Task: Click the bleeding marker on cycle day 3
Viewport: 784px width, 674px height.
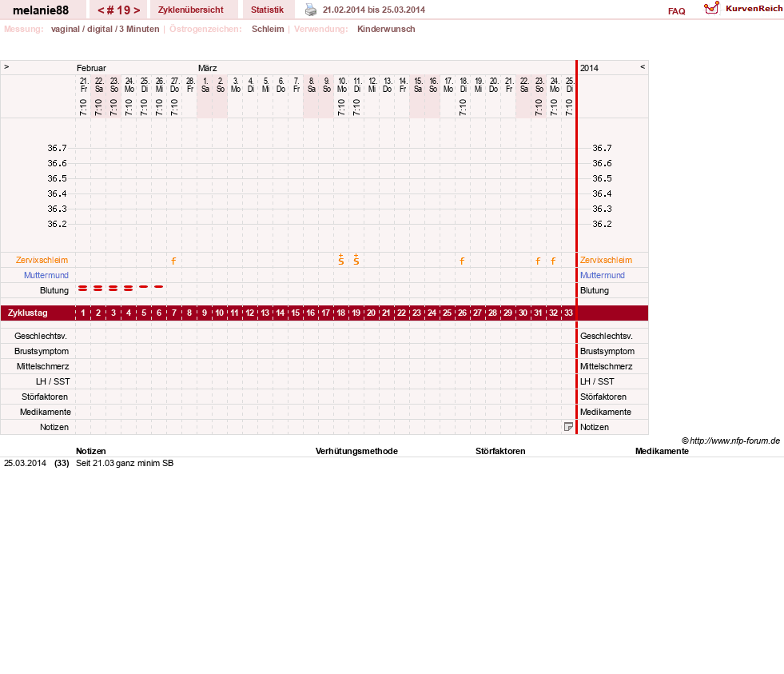Action: (113, 288)
